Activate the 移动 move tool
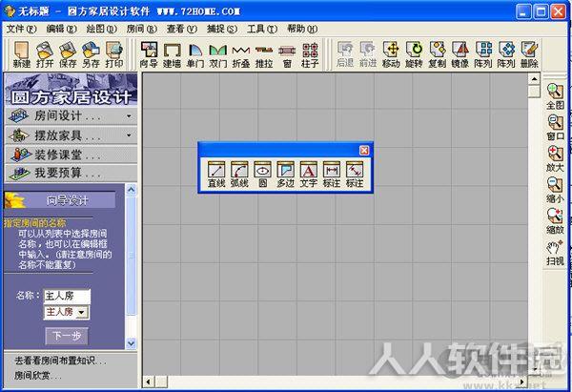 tap(391, 54)
